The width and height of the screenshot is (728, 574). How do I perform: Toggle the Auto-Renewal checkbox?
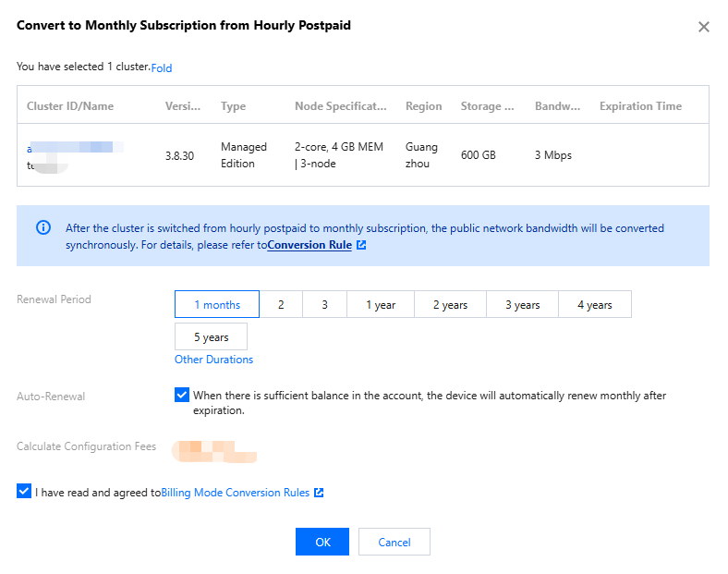pyautogui.click(x=181, y=395)
